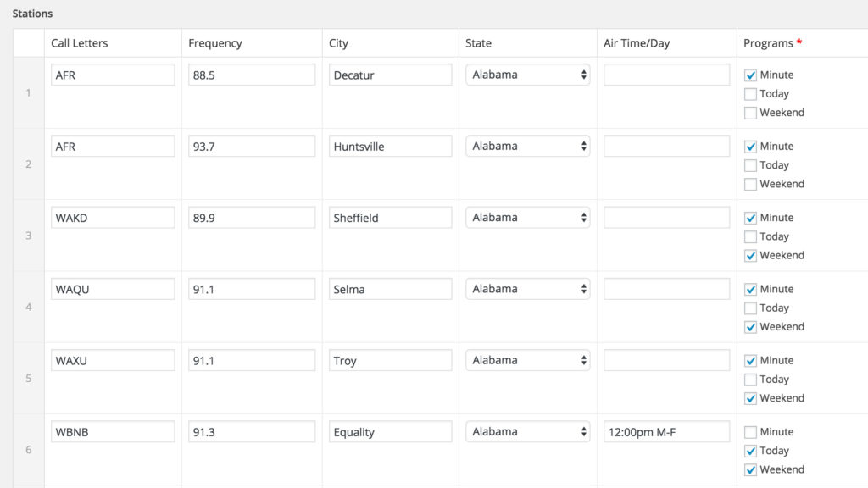Open State dropdown for Decatur row
The image size is (868, 488).
point(528,75)
